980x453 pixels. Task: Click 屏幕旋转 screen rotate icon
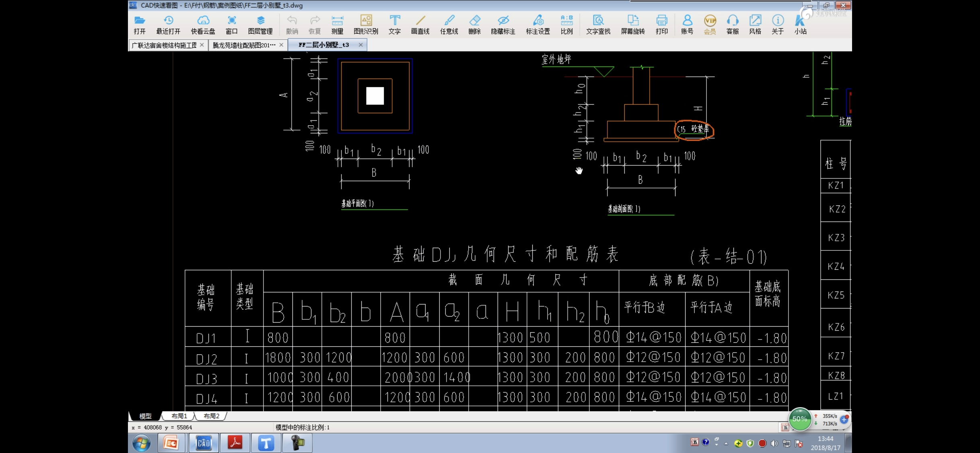[633, 25]
